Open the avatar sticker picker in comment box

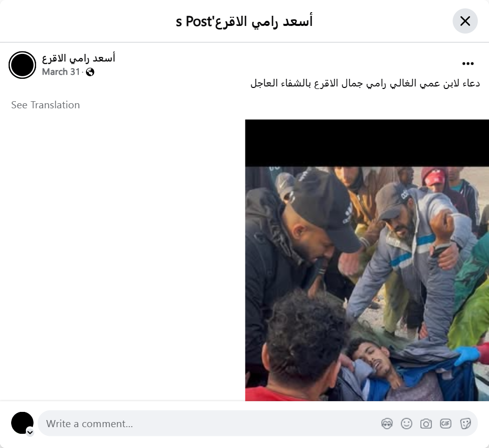coord(387,424)
